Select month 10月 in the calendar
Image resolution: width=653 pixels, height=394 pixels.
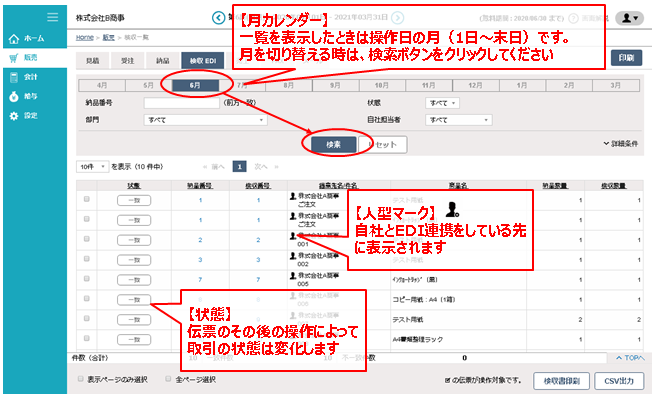tap(382, 85)
